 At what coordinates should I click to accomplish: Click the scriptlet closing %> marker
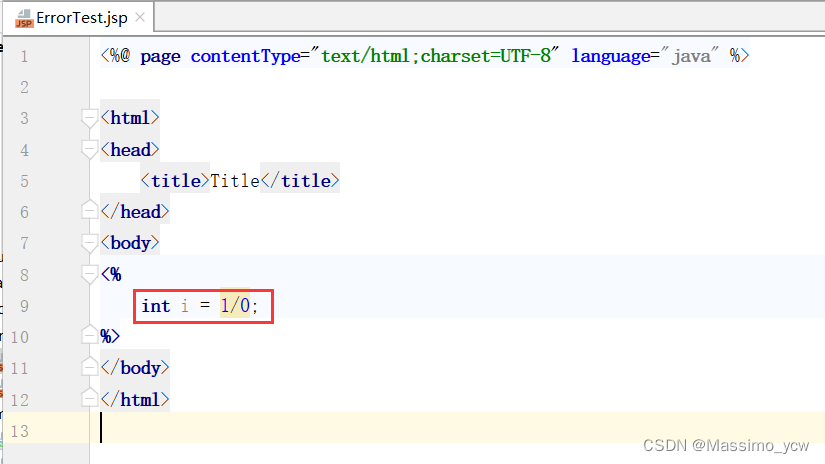[x=110, y=336]
